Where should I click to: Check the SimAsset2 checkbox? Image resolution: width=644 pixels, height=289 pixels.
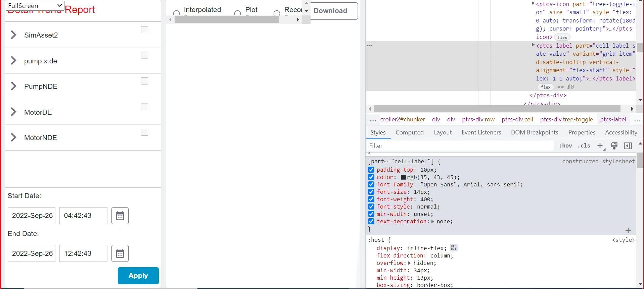pos(144,30)
